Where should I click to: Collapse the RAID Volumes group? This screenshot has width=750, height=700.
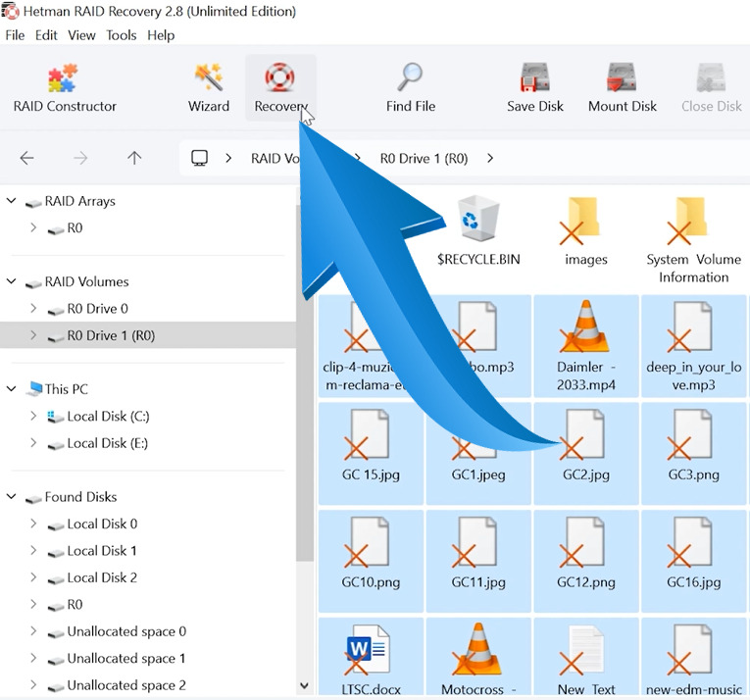pos(12,281)
